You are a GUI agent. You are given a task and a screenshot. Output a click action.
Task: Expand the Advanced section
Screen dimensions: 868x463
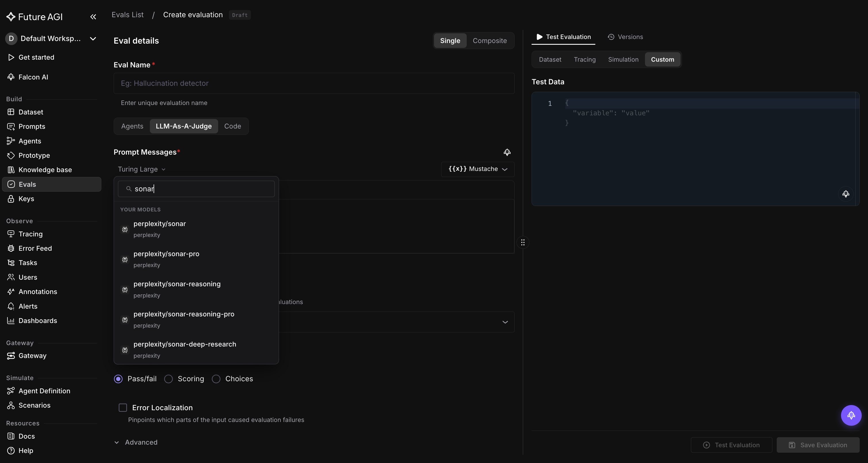click(x=136, y=442)
